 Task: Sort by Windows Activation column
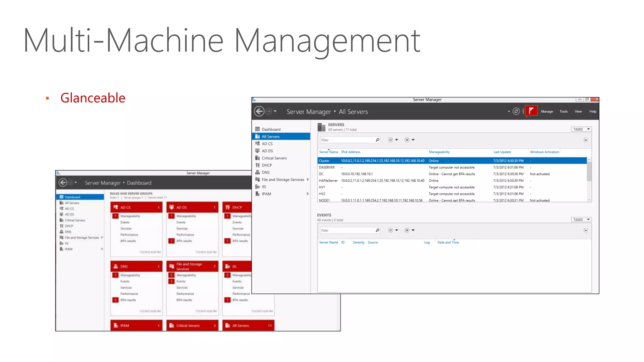(x=544, y=152)
